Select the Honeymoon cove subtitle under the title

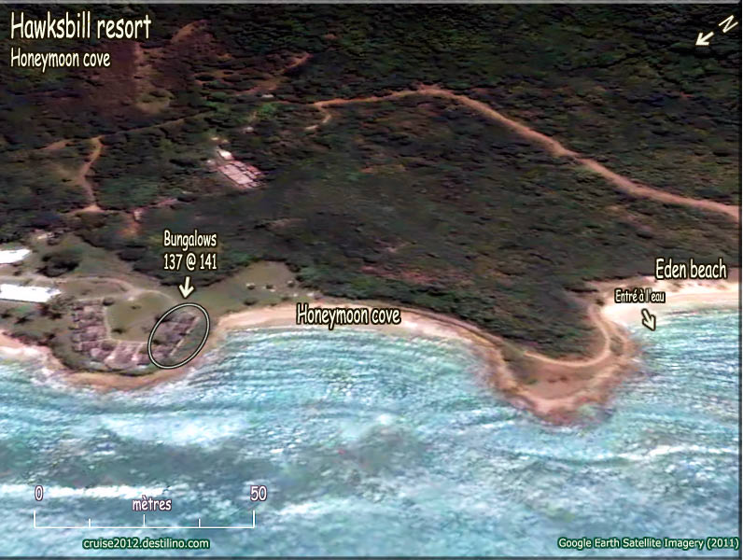(61, 58)
